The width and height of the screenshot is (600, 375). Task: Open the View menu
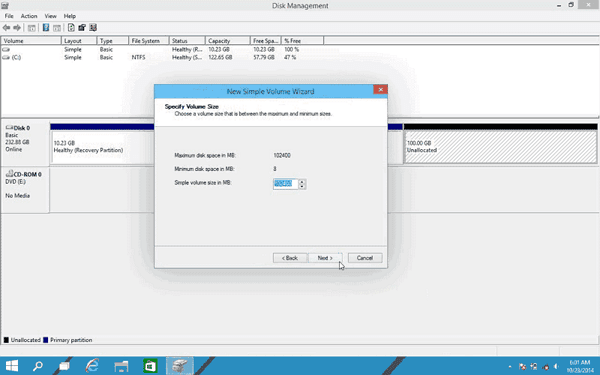51,16
